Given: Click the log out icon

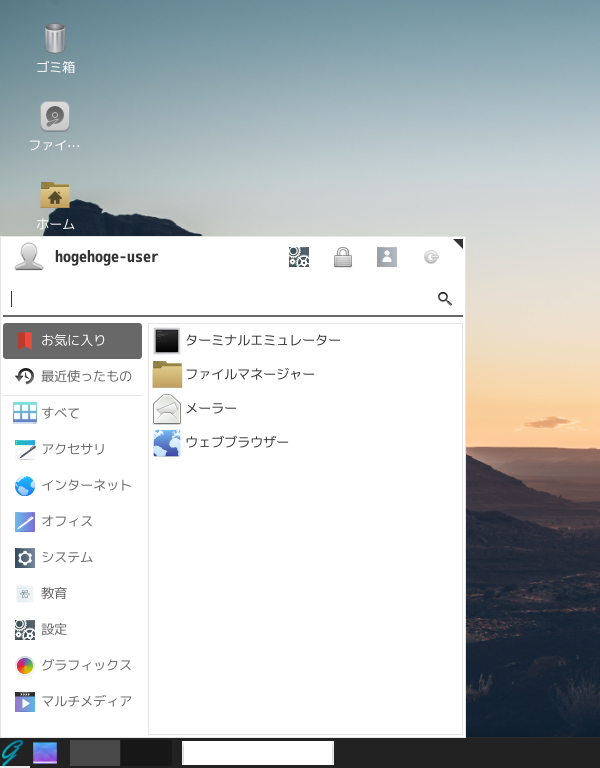Looking at the screenshot, I should pyautogui.click(x=431, y=257).
